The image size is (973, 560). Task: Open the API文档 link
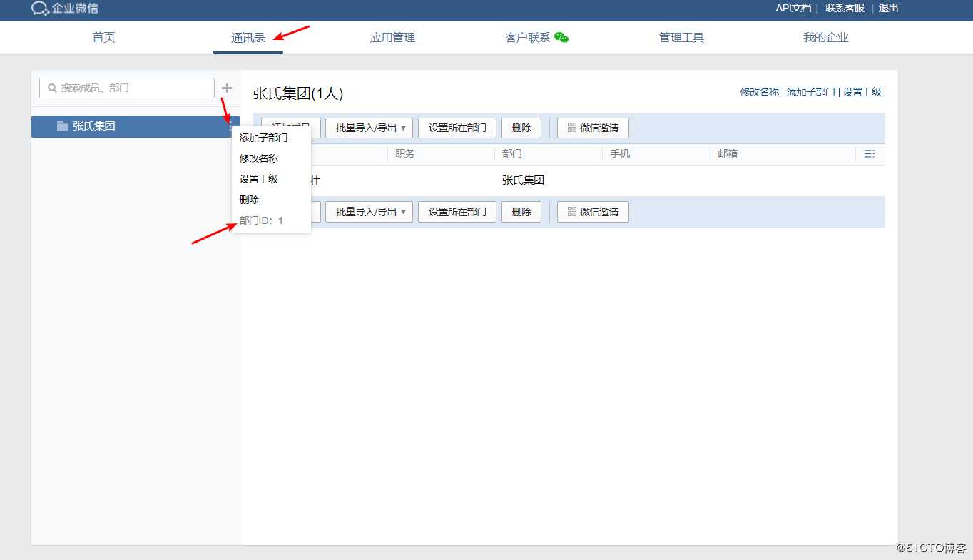pyautogui.click(x=793, y=9)
